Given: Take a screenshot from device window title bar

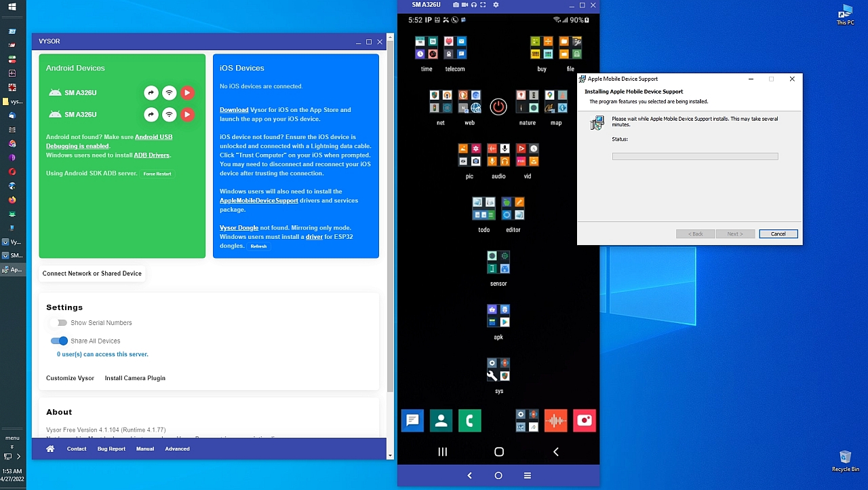Looking at the screenshot, I should 456,5.
